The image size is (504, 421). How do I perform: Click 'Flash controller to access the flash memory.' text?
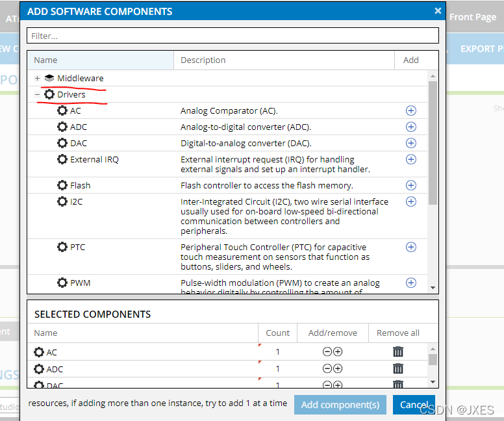[267, 185]
